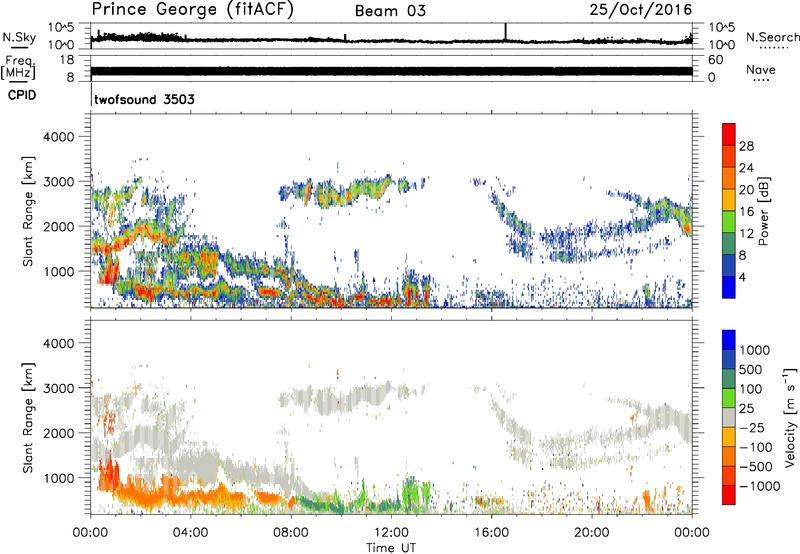Click the 20:00 time axis label

pos(592,533)
